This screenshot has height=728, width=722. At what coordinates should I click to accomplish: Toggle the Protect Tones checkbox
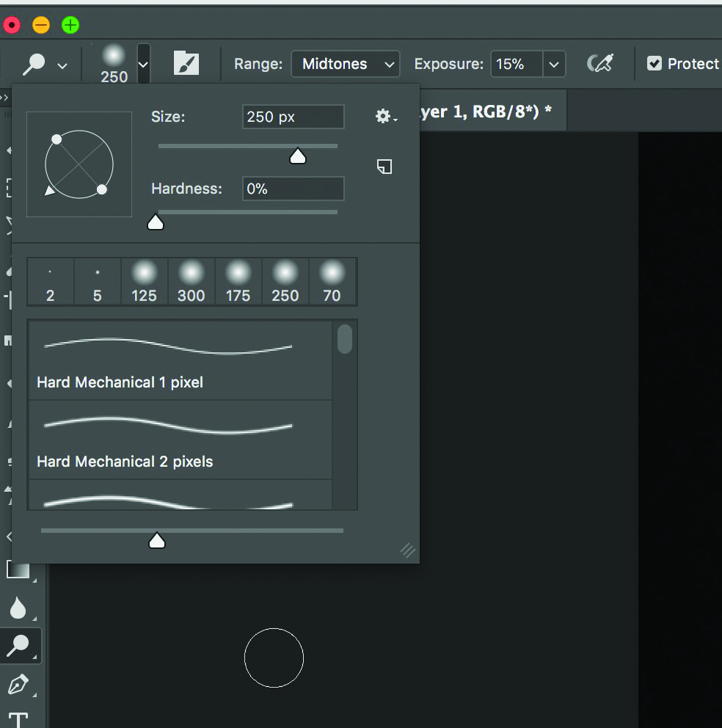(654, 64)
